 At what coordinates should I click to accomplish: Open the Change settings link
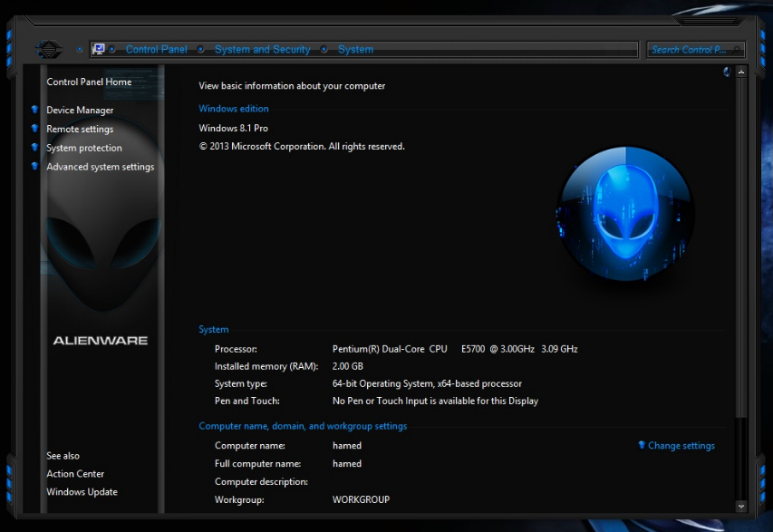[681, 446]
